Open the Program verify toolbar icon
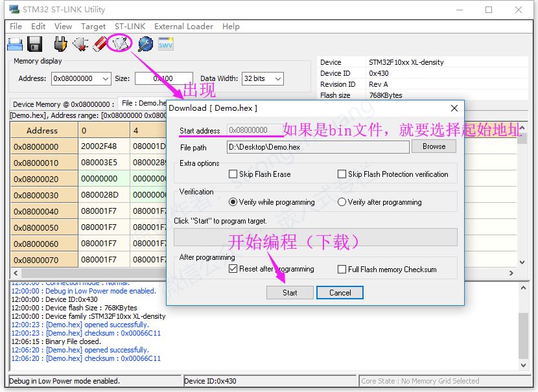This screenshot has height=392, width=538. (x=120, y=43)
